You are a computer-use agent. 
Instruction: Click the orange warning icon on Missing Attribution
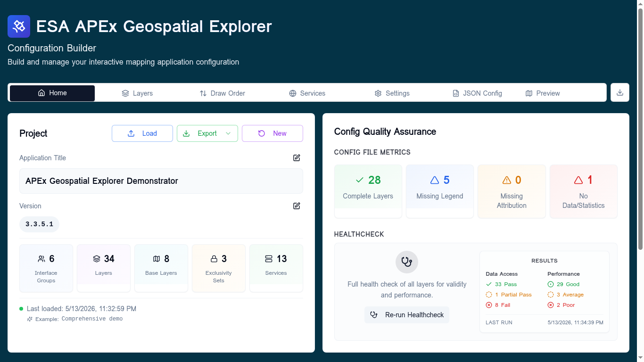pos(507,180)
